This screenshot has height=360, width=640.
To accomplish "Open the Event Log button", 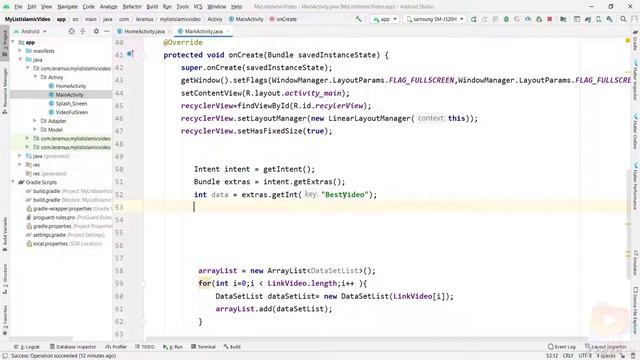I will tap(562, 347).
